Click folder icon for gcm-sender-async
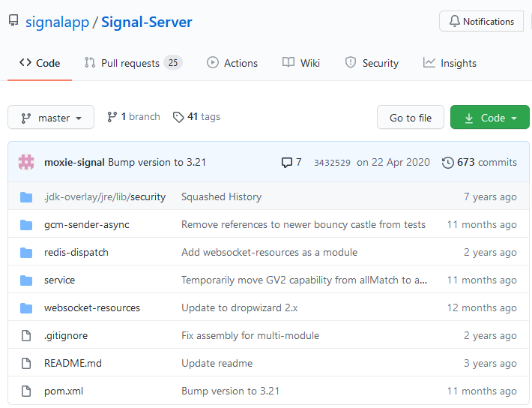The image size is (532, 408). coord(26,225)
